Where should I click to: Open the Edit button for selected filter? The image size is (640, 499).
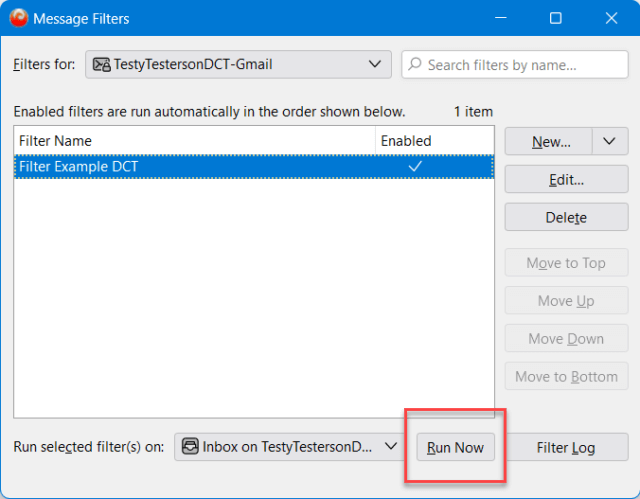tap(566, 179)
